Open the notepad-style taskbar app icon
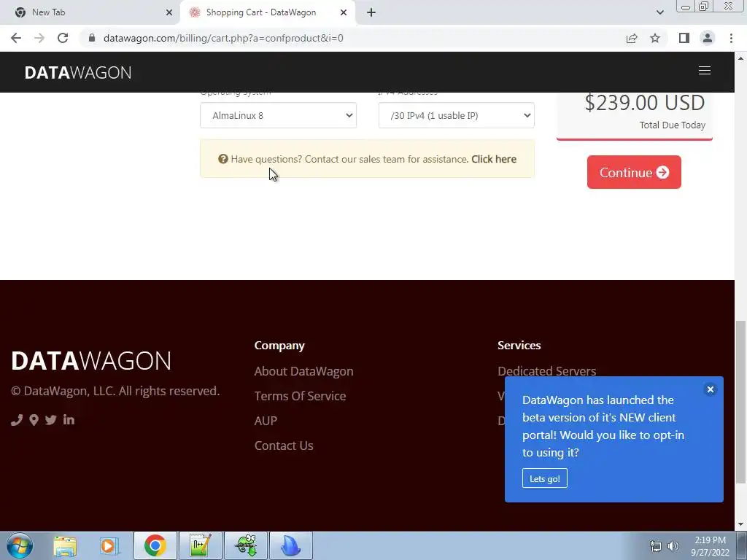 click(x=200, y=546)
